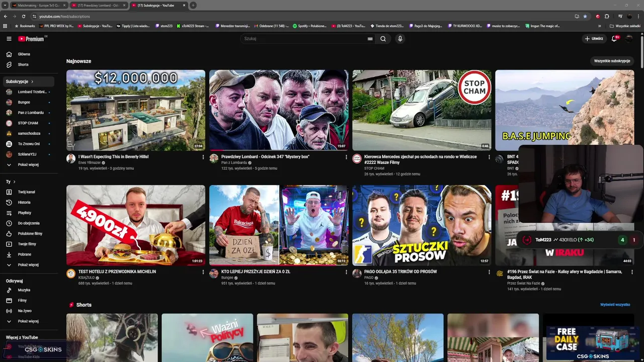Click the browser back arrow

(5, 16)
